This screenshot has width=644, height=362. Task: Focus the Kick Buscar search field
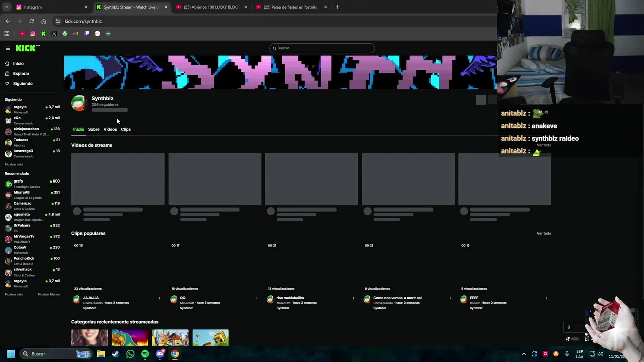(322, 48)
